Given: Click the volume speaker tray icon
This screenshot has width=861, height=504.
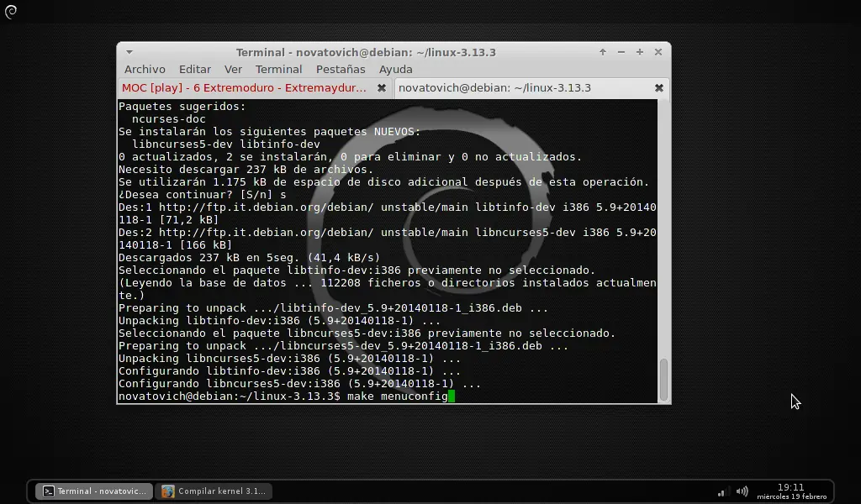Looking at the screenshot, I should [742, 491].
